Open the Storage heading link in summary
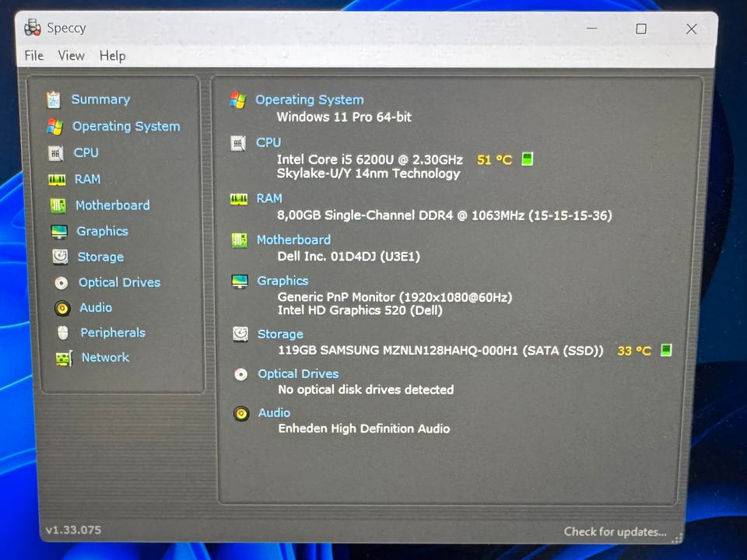This screenshot has height=560, width=747. coord(280,334)
